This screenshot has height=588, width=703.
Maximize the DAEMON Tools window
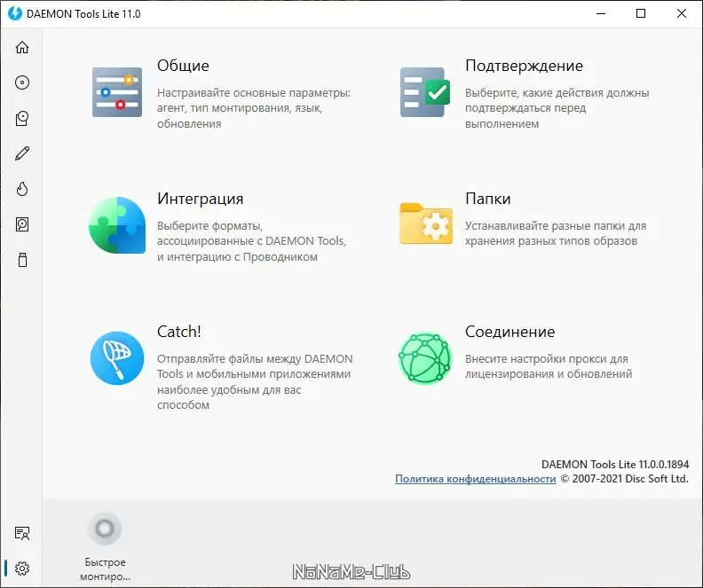coord(641,13)
